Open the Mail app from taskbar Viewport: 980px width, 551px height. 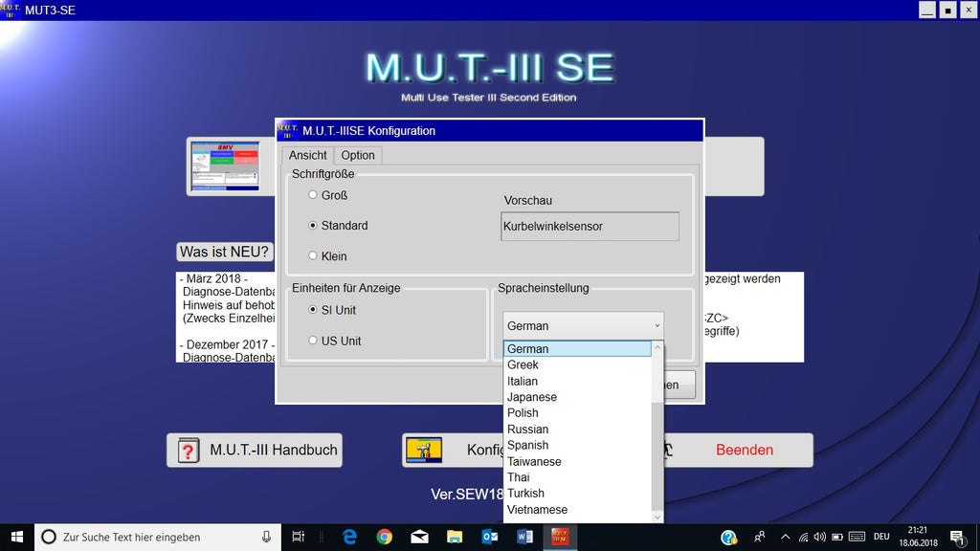click(419, 537)
